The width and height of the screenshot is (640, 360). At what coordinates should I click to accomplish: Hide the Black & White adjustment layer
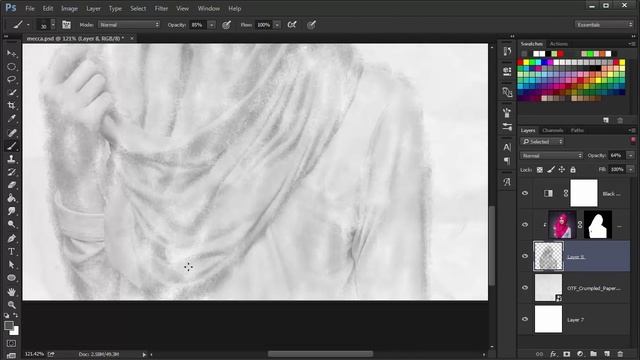tap(525, 193)
